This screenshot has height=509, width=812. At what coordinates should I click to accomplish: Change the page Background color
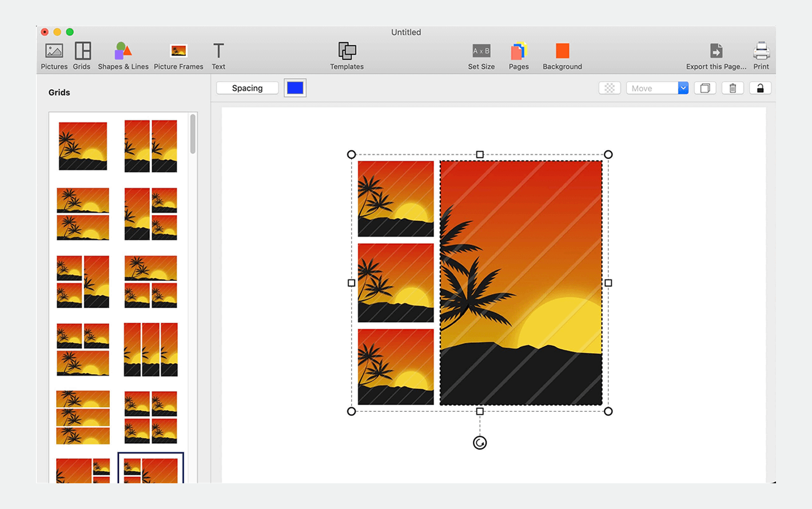point(562,56)
